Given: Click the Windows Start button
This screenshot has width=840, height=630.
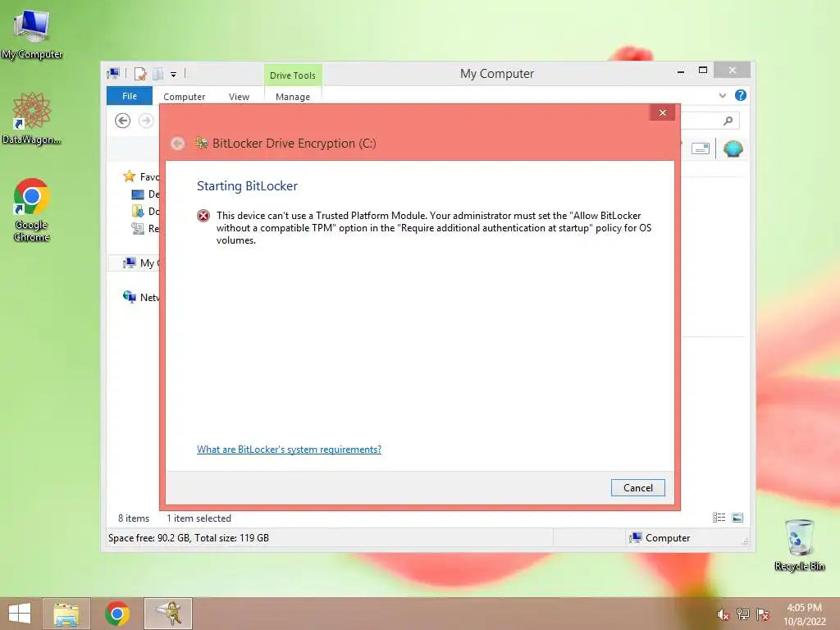Looking at the screenshot, I should [x=20, y=614].
